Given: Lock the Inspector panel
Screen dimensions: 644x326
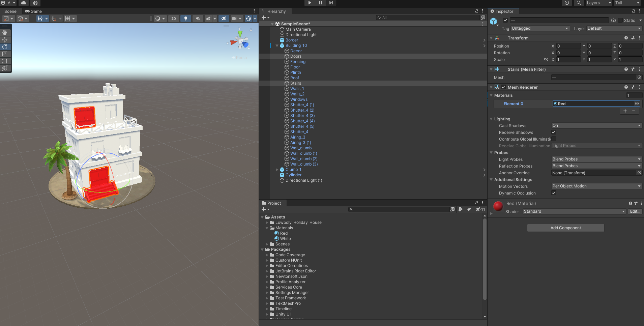Looking at the screenshot, I should 634,11.
